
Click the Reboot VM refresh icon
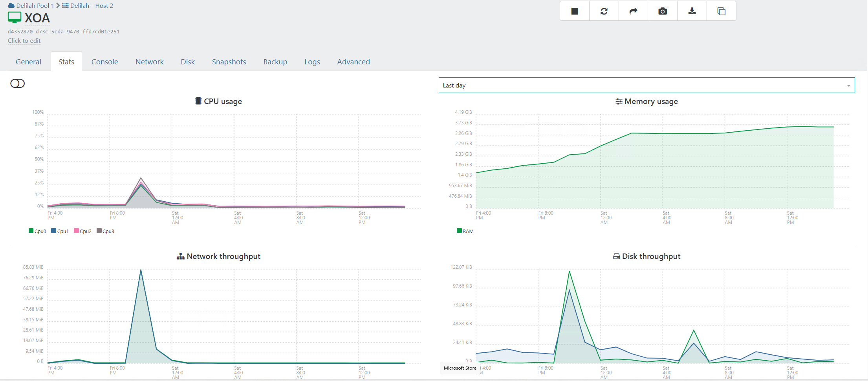click(x=604, y=11)
